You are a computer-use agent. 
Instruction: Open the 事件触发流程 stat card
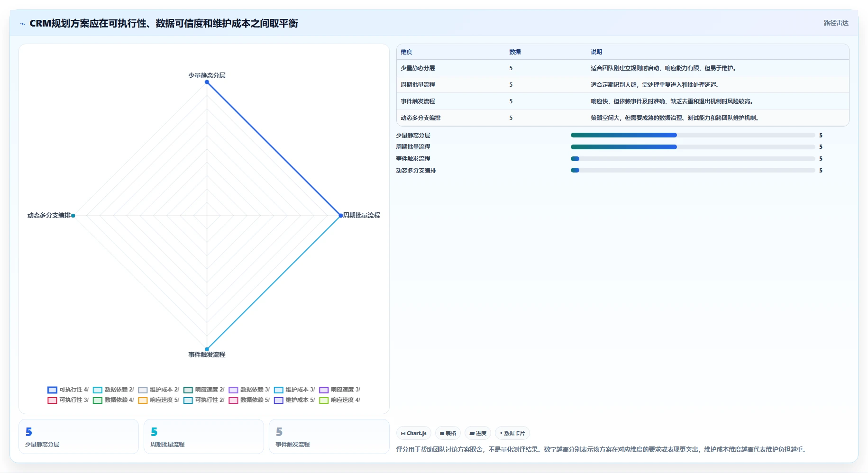tap(329, 437)
